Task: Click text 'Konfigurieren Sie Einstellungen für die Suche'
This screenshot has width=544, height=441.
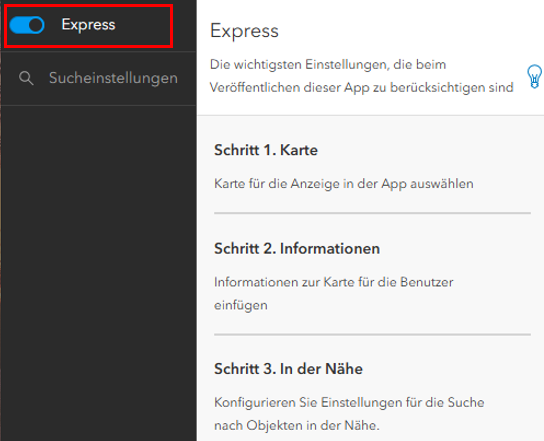Action: [x=349, y=402]
